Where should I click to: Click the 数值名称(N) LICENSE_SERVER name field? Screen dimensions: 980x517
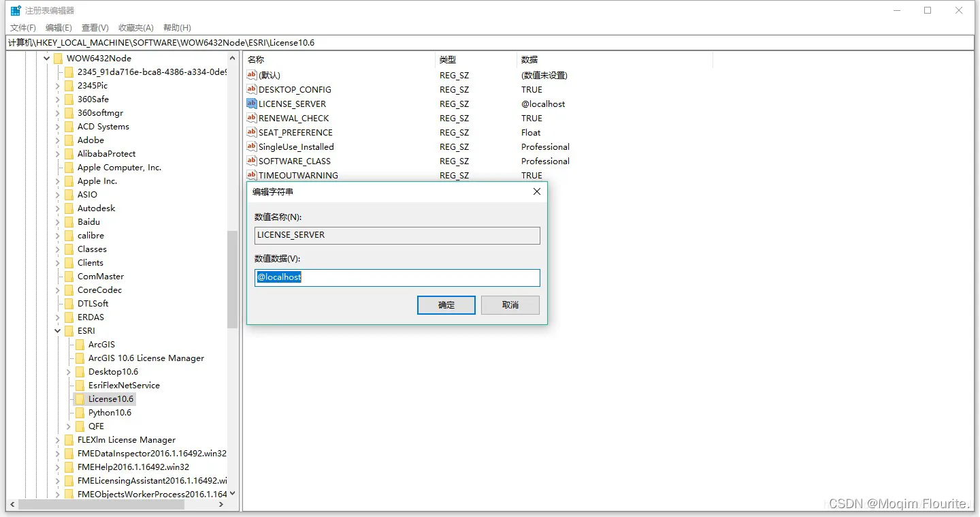coord(397,235)
